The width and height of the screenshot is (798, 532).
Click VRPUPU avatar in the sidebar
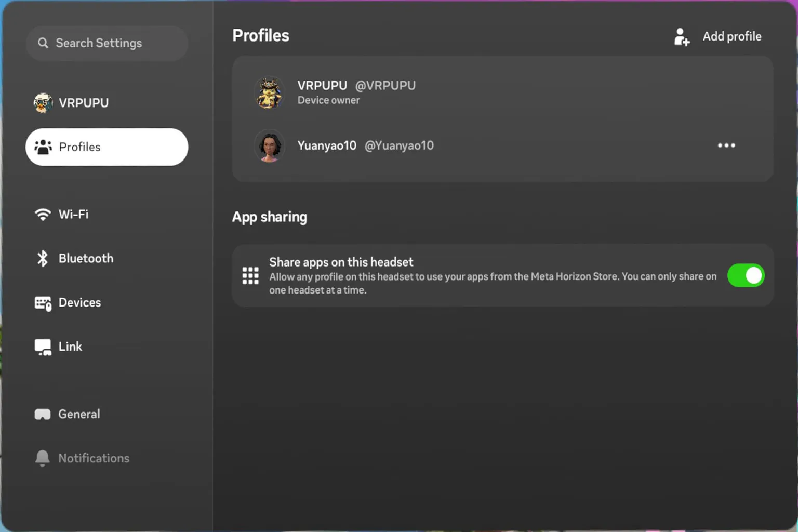coord(43,103)
